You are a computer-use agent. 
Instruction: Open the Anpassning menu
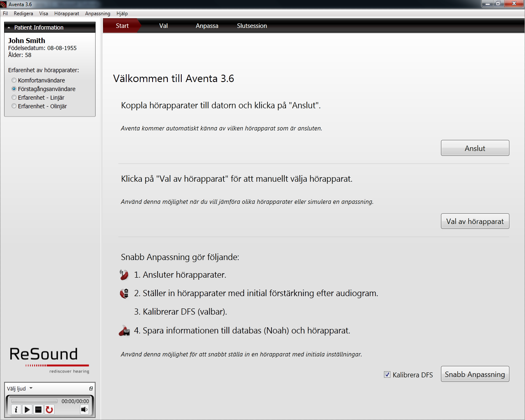pyautogui.click(x=98, y=14)
